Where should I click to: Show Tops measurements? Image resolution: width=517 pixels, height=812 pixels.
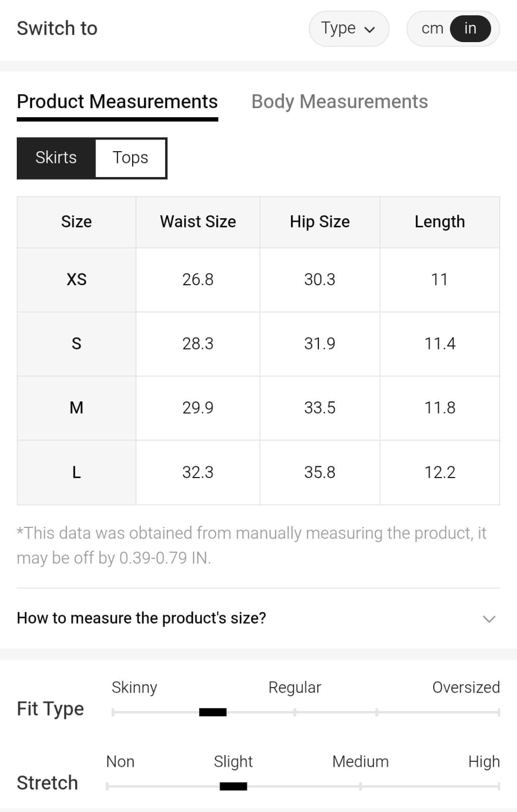(131, 158)
